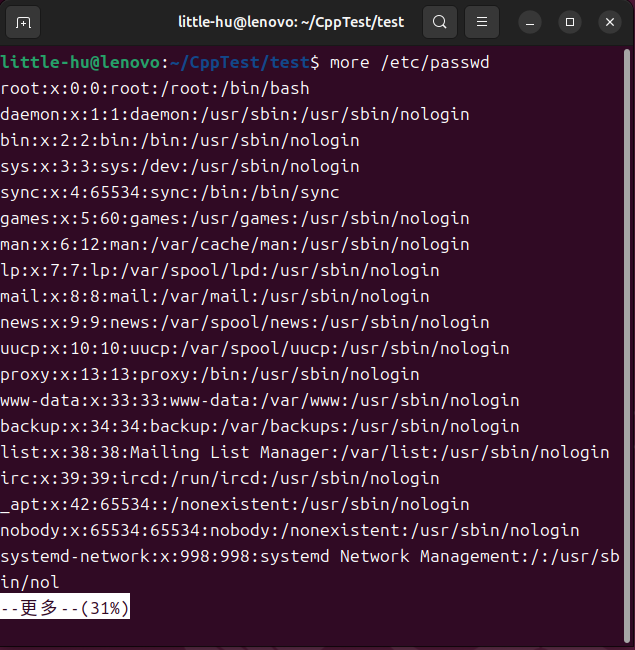
Task: Click the systemd-network:x:998:998 line
Action: pos(310,557)
